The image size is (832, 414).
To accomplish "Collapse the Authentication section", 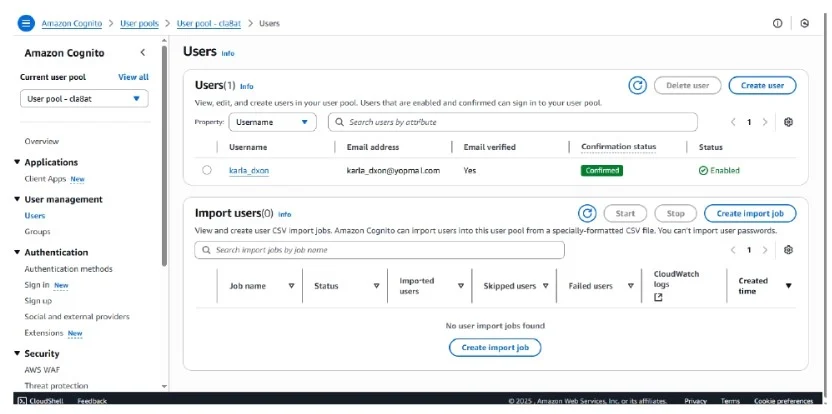I will [x=18, y=252].
